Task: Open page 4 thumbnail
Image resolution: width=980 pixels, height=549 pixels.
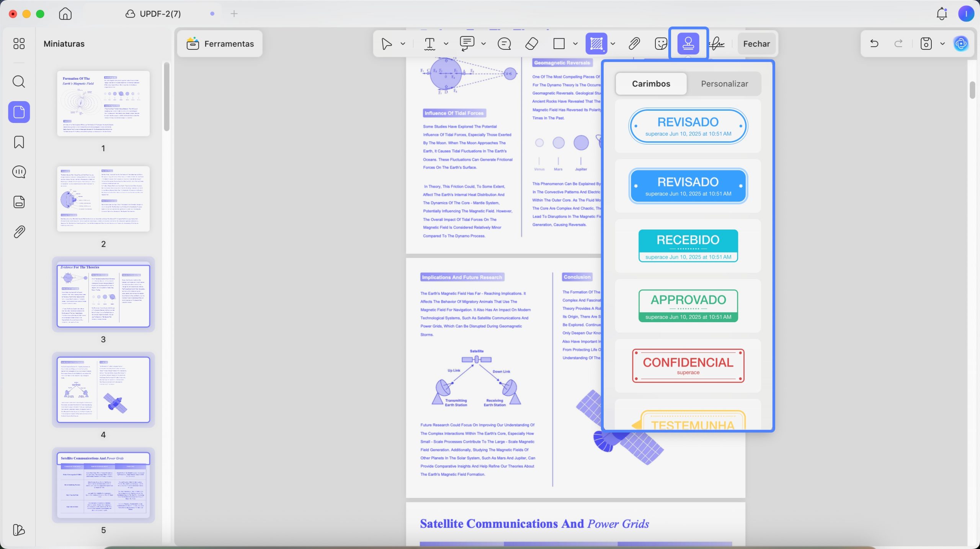Action: coord(103,390)
